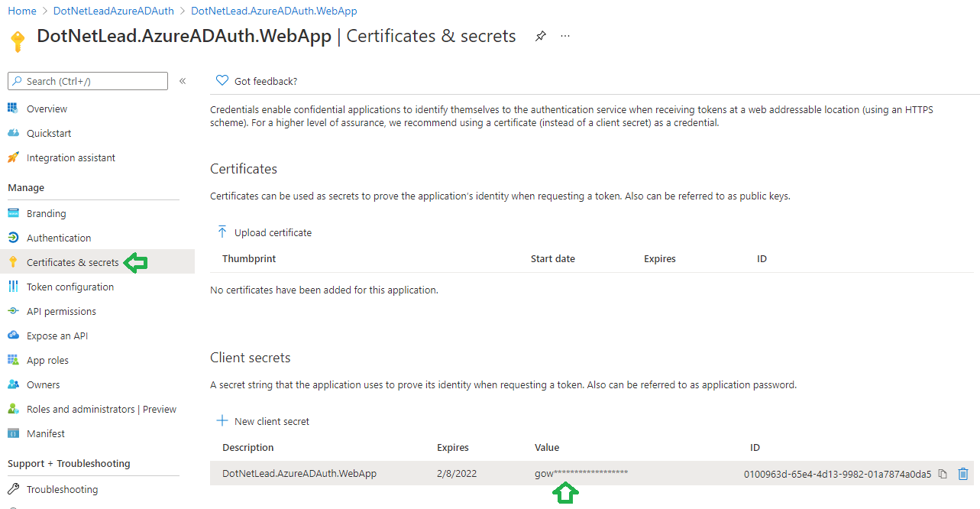
Task: Click the Branding icon
Action: pos(12,213)
